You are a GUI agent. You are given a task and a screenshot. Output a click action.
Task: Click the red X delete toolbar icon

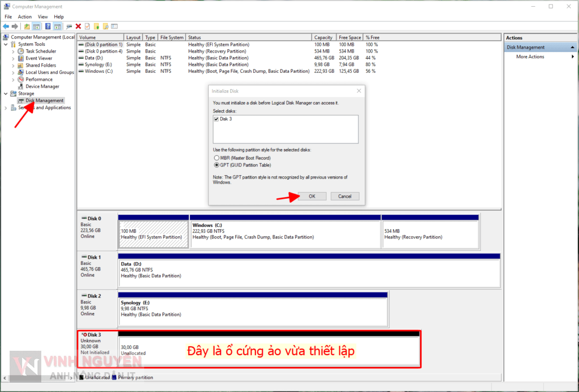point(78,27)
